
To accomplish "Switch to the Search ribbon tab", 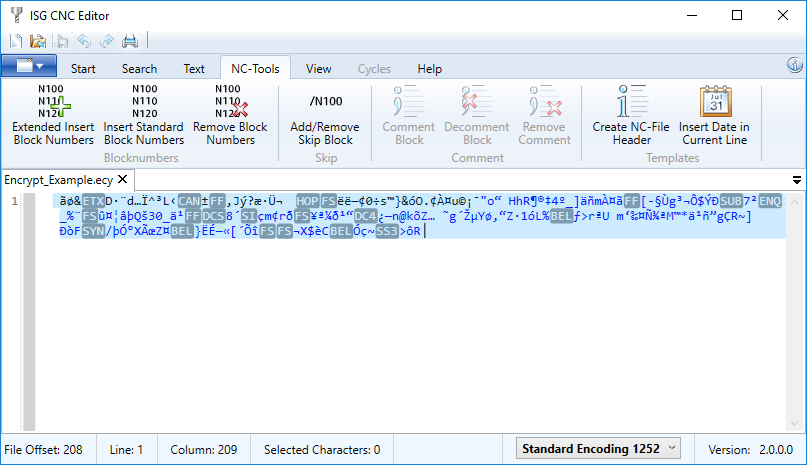I will pyautogui.click(x=139, y=68).
